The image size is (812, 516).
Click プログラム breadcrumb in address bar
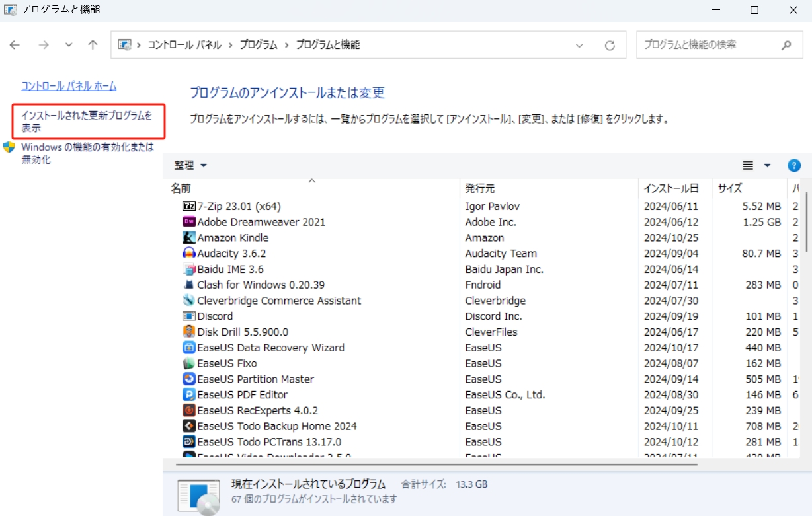[x=259, y=45]
